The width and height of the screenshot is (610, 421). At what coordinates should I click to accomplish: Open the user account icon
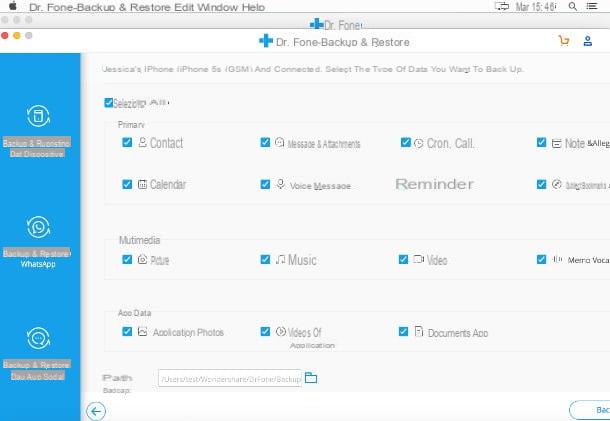click(587, 41)
